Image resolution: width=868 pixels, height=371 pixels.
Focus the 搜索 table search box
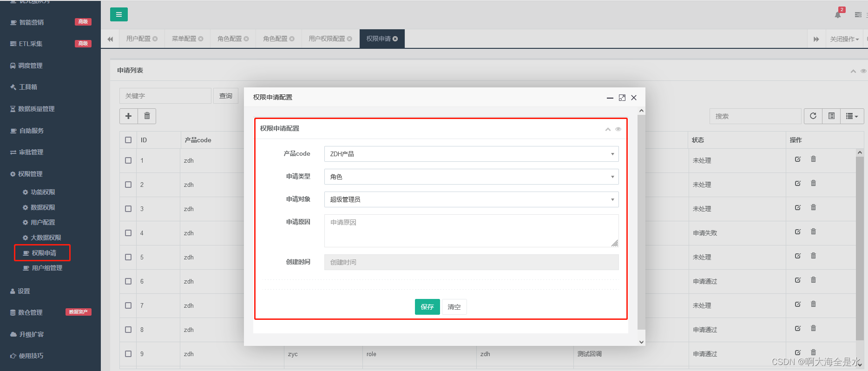pyautogui.click(x=756, y=116)
